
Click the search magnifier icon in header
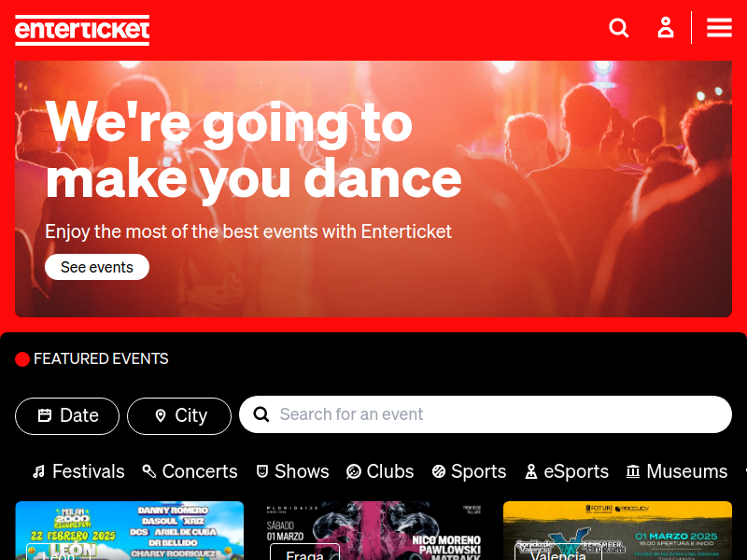click(x=619, y=28)
